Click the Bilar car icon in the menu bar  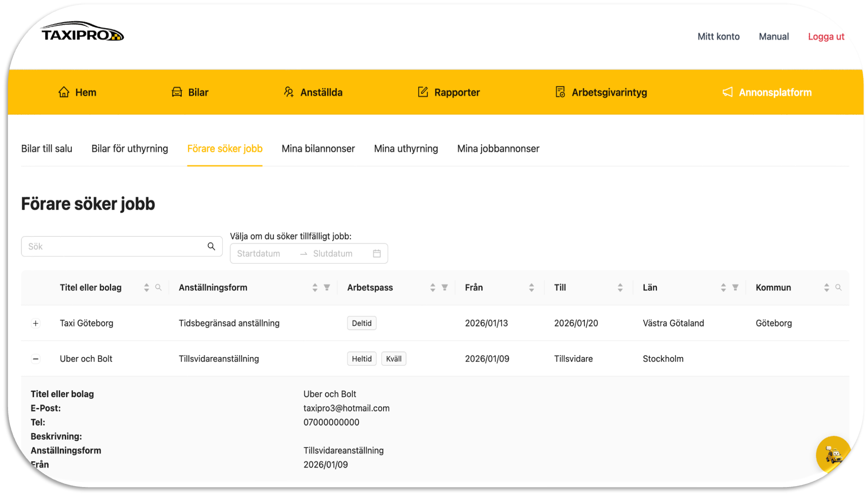(177, 92)
